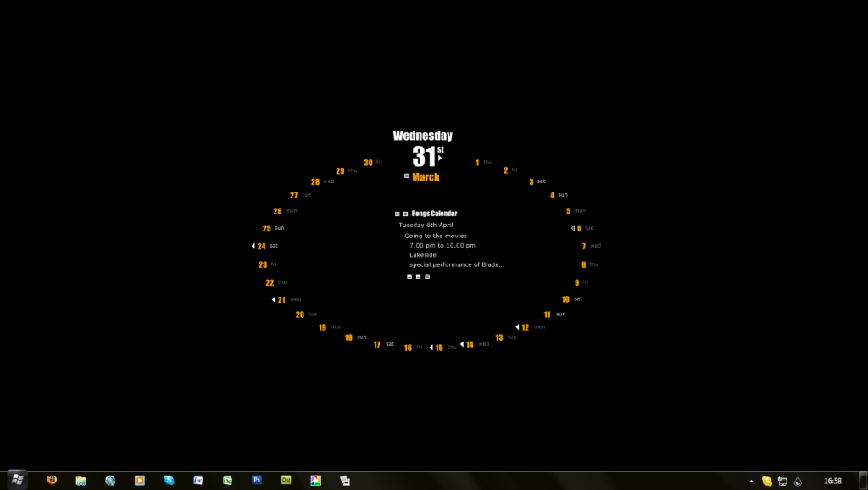Click the 7.00 pm to 10.00 pm line
The height and width of the screenshot is (490, 868).
[x=442, y=245]
